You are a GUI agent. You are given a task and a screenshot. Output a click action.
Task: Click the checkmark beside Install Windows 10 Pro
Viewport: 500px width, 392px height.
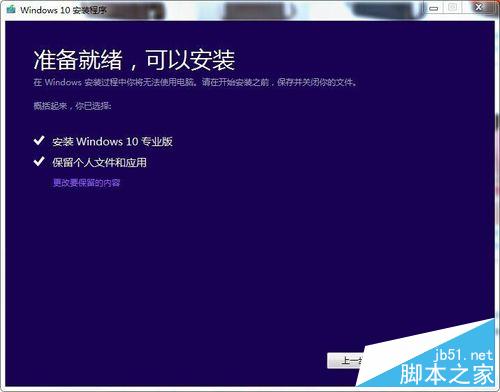click(39, 141)
